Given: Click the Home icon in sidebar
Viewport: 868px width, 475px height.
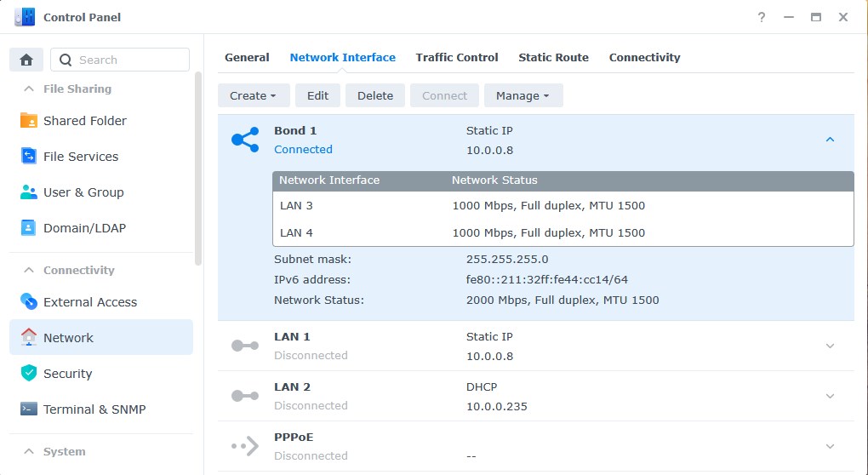Looking at the screenshot, I should click(x=26, y=60).
